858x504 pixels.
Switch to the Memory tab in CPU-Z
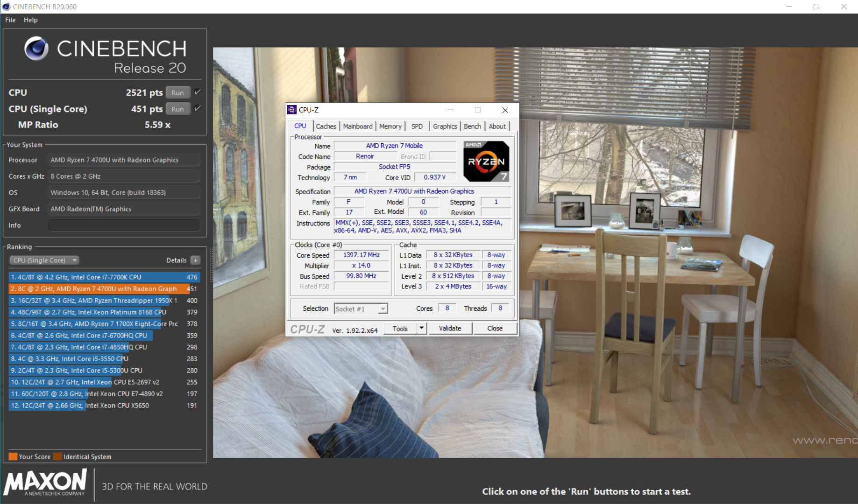pyautogui.click(x=390, y=126)
